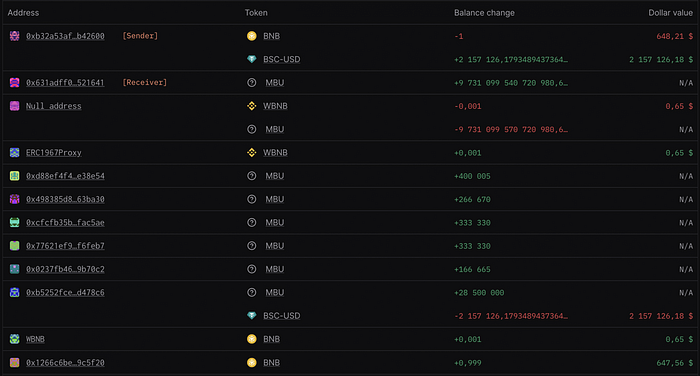Screen dimensions: 700x376
Task: Open the BSC-USD token link under sender
Action: pyautogui.click(x=282, y=59)
